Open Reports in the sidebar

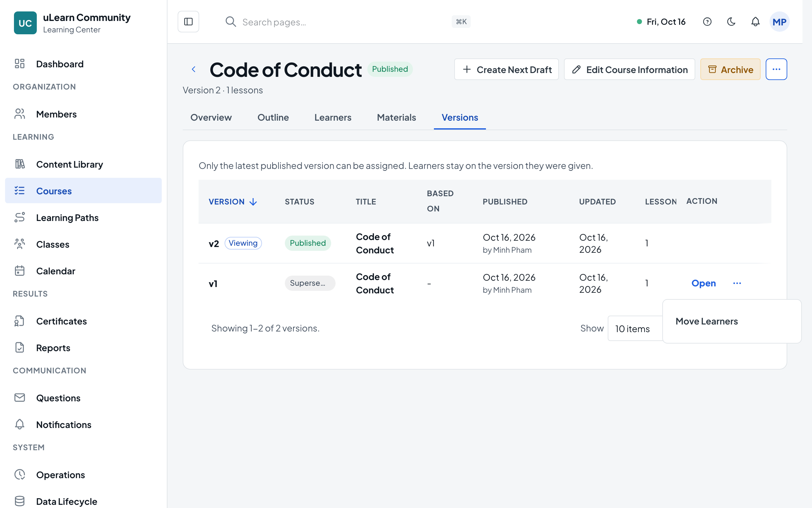[83, 348]
